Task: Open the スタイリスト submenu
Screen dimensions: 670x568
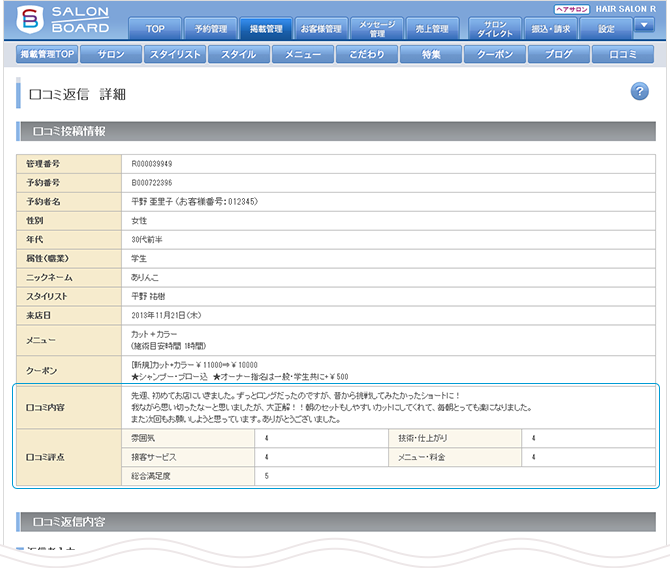Action: (x=176, y=55)
